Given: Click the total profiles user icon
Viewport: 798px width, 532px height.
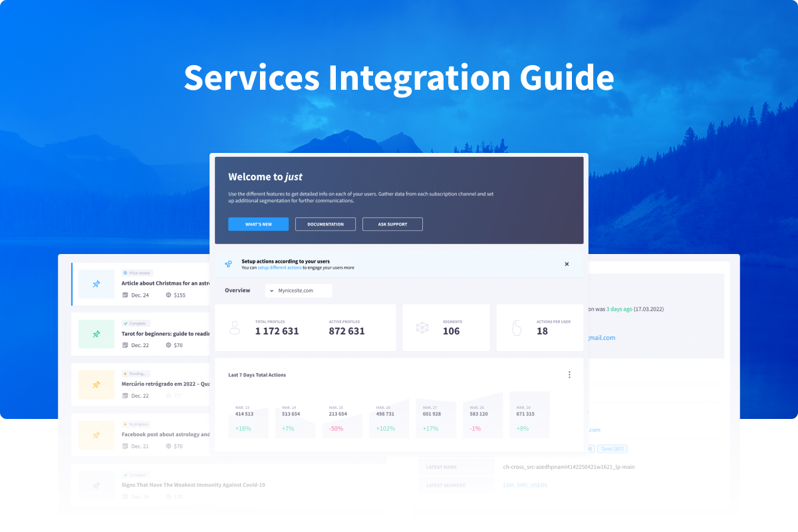Looking at the screenshot, I should click(x=234, y=328).
